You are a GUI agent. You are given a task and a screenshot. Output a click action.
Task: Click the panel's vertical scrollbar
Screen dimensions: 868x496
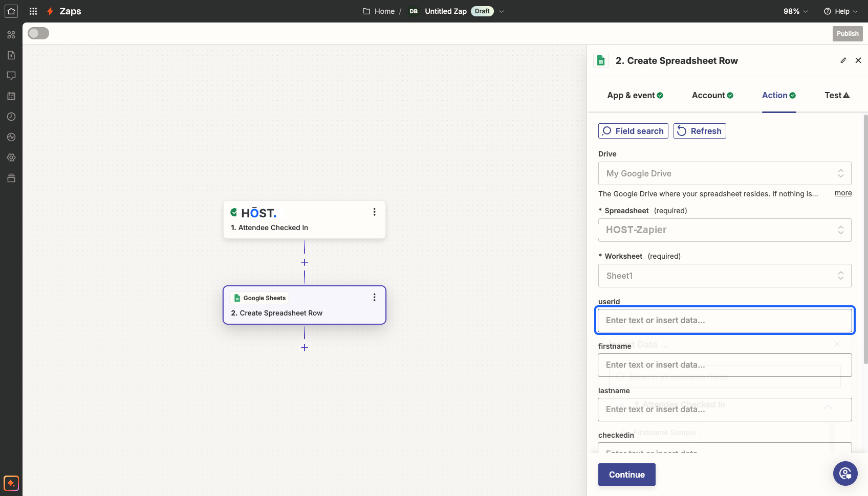point(865,239)
